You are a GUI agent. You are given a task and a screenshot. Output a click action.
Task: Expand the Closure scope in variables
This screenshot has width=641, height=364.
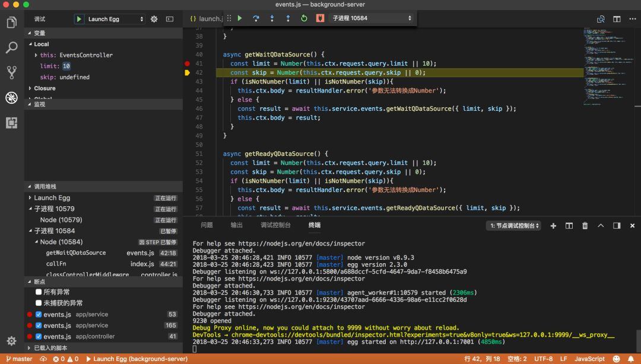click(x=45, y=88)
